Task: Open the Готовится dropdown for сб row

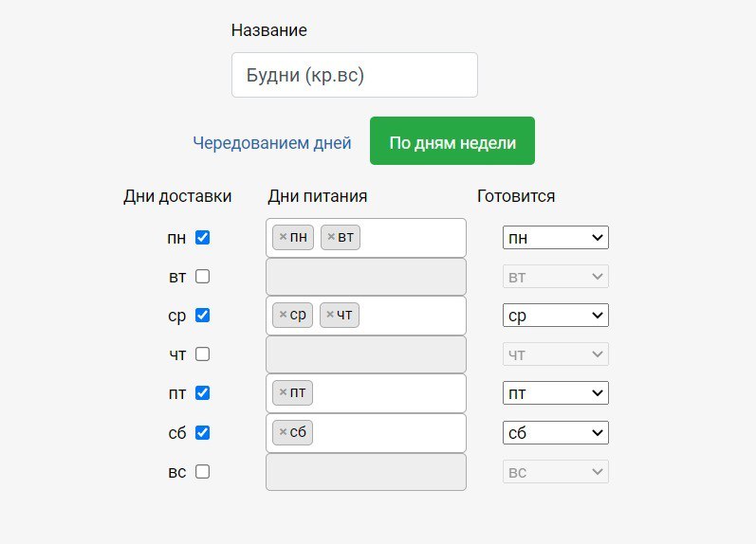Action: pos(555,433)
